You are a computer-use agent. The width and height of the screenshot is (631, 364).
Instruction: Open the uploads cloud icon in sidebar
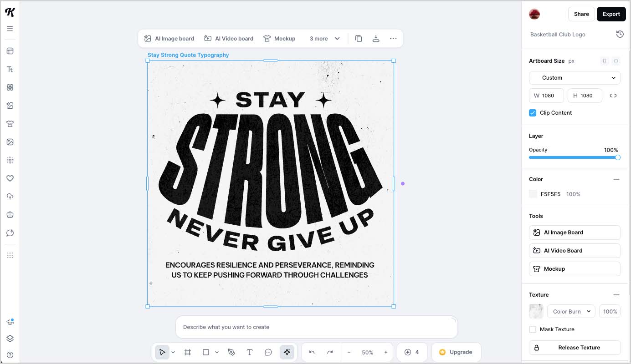click(10, 197)
